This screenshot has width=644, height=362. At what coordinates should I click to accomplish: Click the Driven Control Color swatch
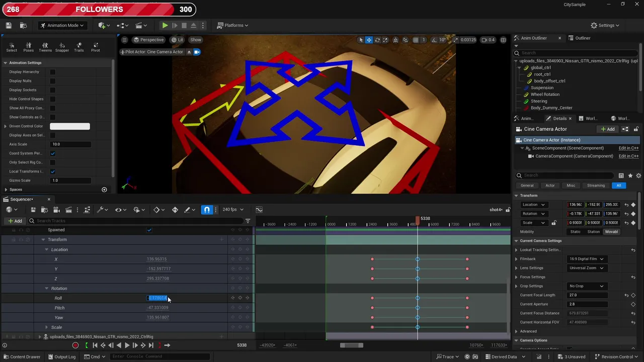click(70, 126)
